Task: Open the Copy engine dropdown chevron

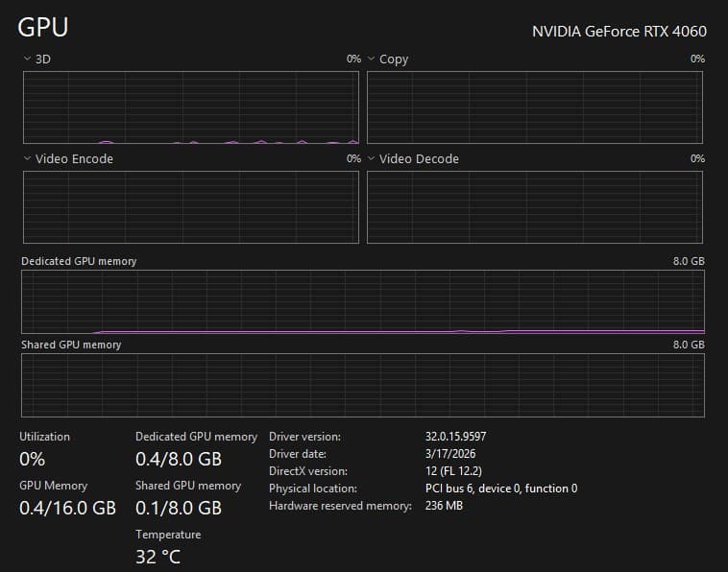Action: pos(371,59)
